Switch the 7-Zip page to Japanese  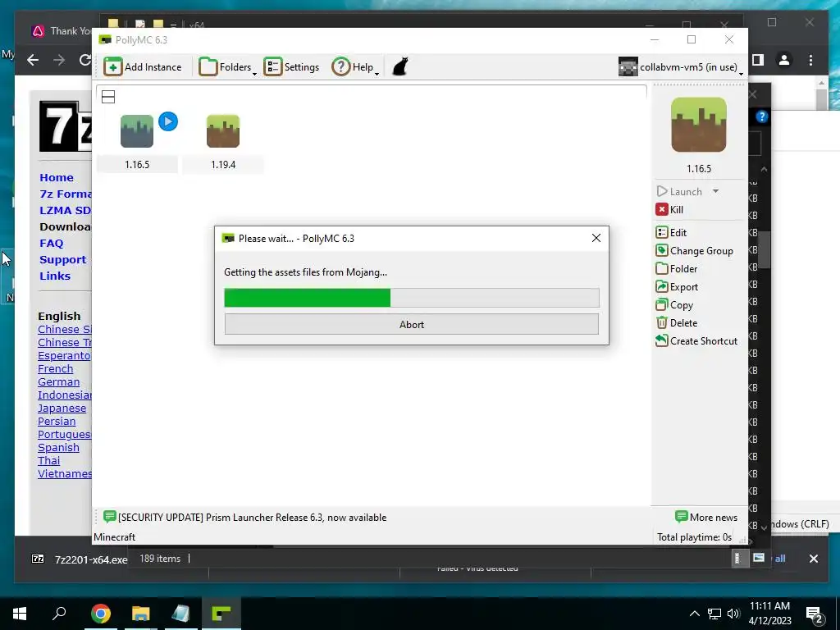tap(62, 409)
